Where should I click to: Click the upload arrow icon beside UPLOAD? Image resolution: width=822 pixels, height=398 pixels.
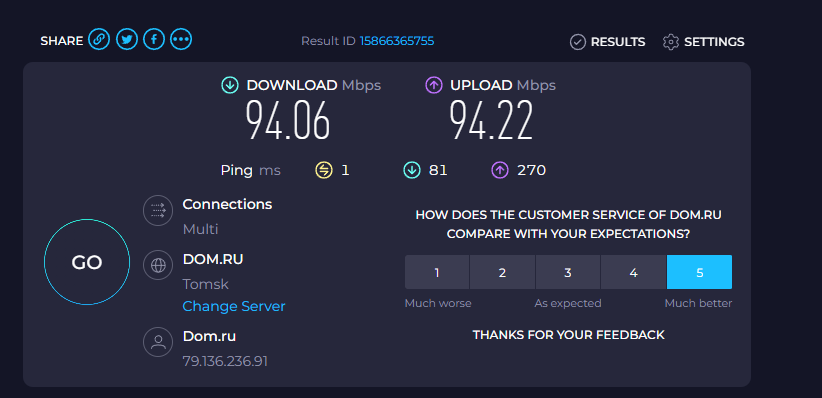coord(434,85)
